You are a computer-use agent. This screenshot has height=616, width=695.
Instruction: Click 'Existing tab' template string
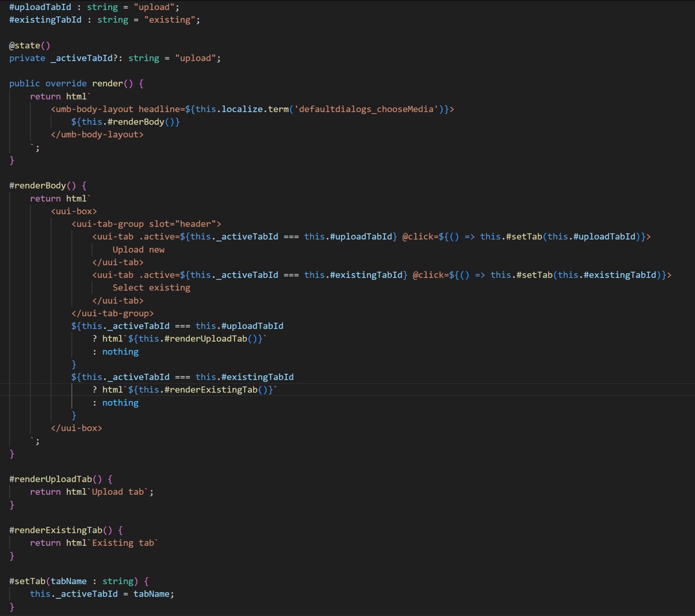point(123,543)
